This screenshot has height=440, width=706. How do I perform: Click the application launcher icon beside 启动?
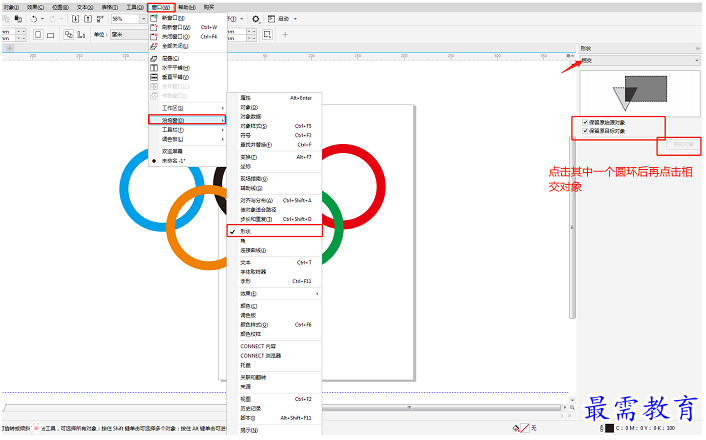[271, 19]
